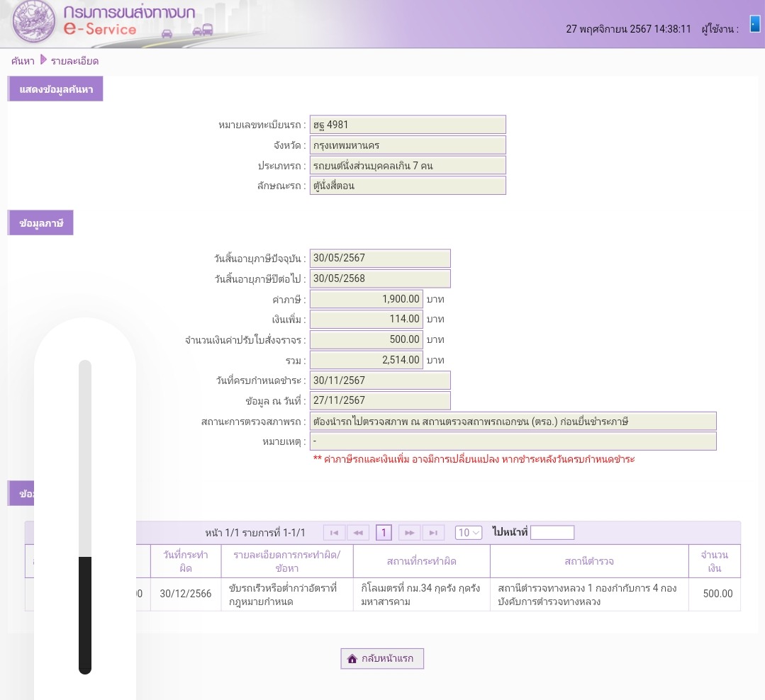
Task: Click the police station cell สถานีตำรวจทางหลวง 1
Action: 589,594
